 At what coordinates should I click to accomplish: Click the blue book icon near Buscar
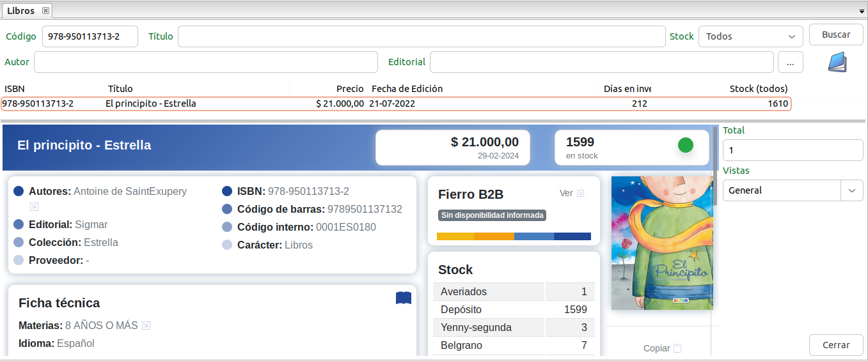[x=837, y=62]
